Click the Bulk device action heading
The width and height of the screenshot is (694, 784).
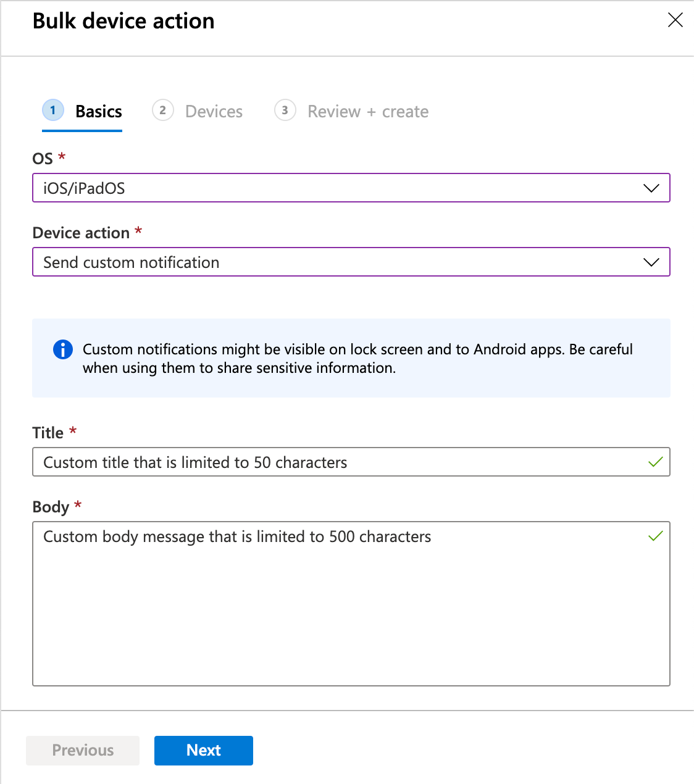(123, 20)
